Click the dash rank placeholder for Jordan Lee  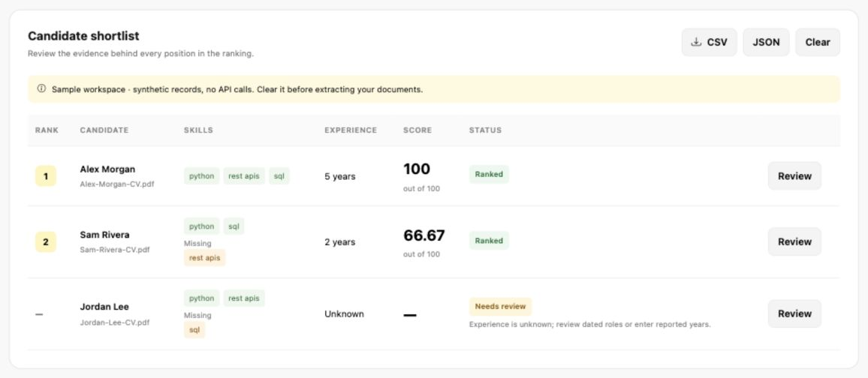(x=39, y=314)
